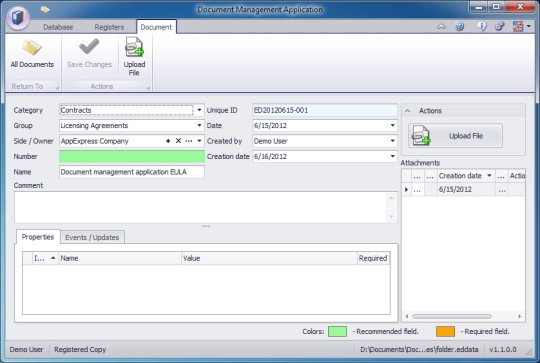The width and height of the screenshot is (540, 363).
Task: Open the Side / Owner dropdown arrow
Action: tap(199, 141)
